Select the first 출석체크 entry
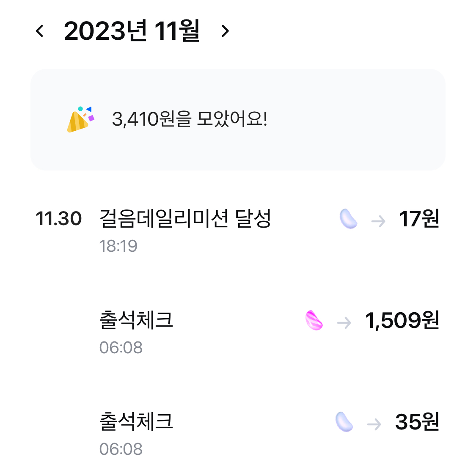476x476 pixels. click(136, 320)
